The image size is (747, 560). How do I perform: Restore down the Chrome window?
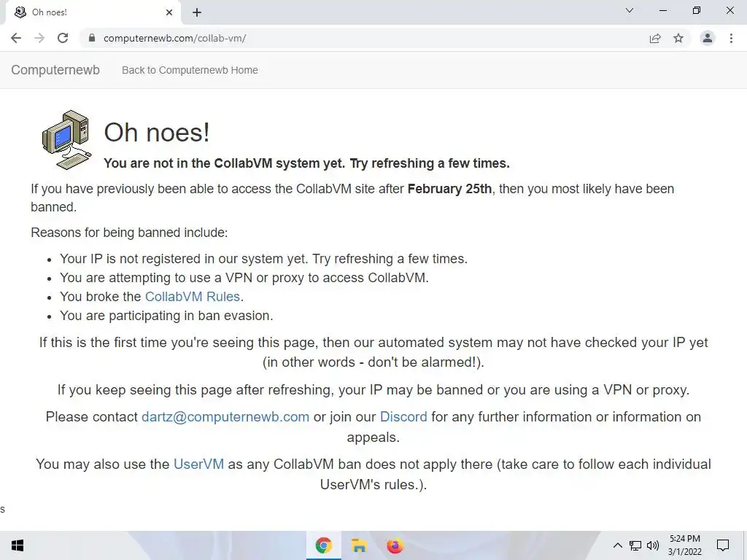(x=697, y=10)
